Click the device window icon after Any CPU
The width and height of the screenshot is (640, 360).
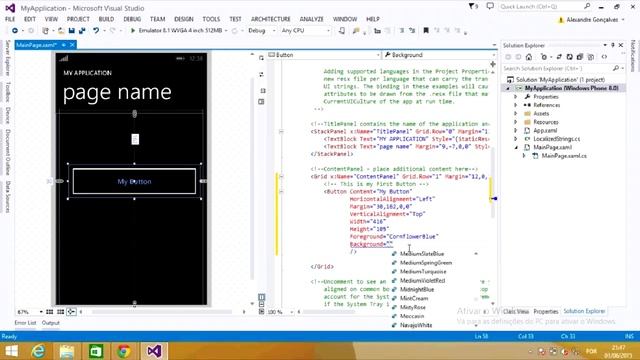[x=342, y=31]
